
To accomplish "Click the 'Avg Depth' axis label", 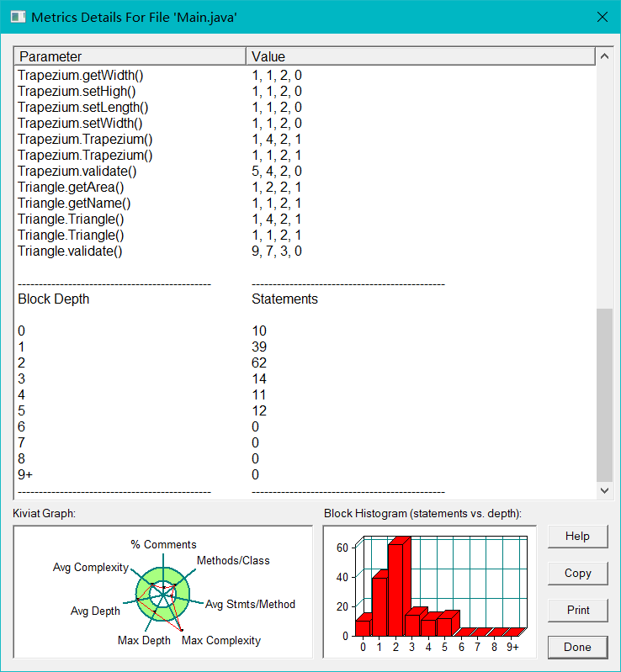I will (x=95, y=611).
